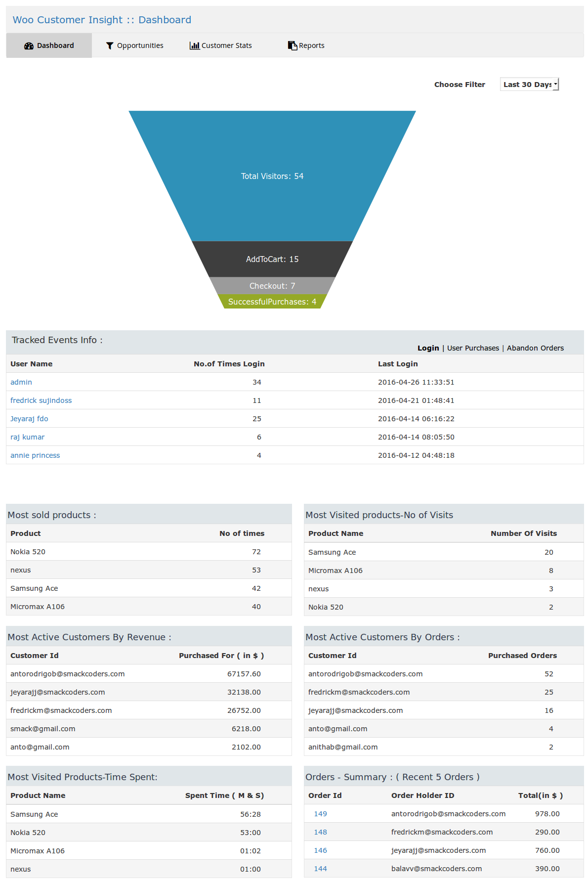This screenshot has width=588, height=883.
Task: Click the green SuccessfulPurchases funnel segment
Action: pyautogui.click(x=272, y=302)
